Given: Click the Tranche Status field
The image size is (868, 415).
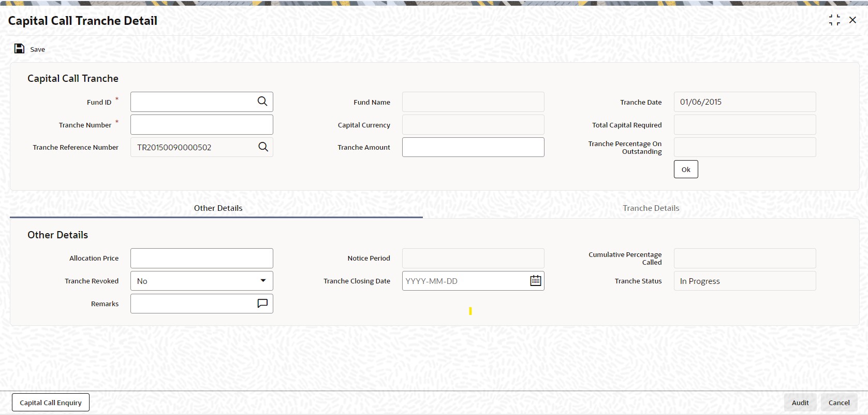Looking at the screenshot, I should 745,281.
